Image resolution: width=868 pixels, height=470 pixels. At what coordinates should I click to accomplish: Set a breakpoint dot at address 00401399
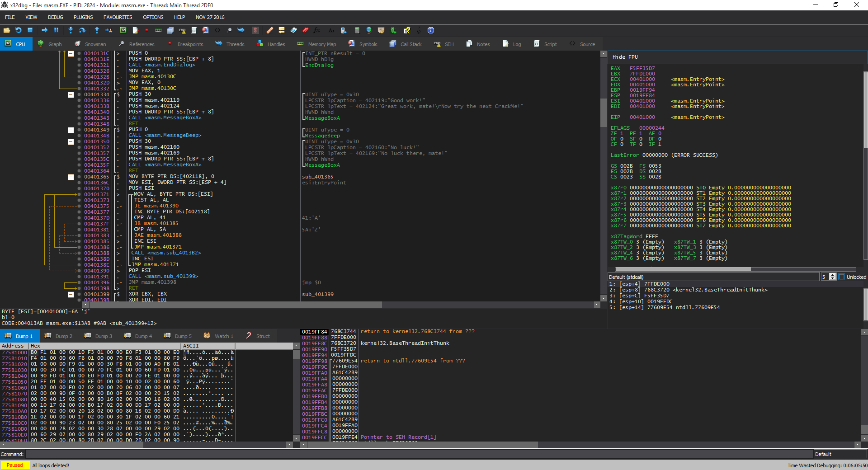point(78,294)
